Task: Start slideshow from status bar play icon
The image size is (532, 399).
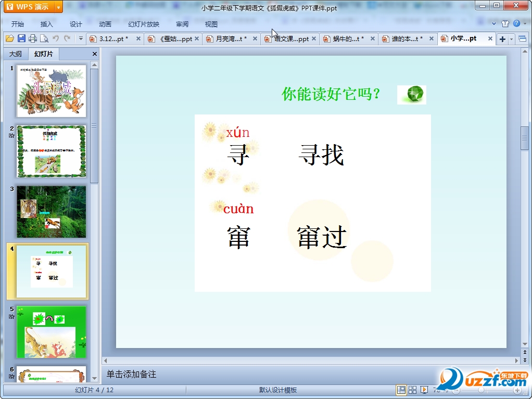Action: click(x=424, y=390)
